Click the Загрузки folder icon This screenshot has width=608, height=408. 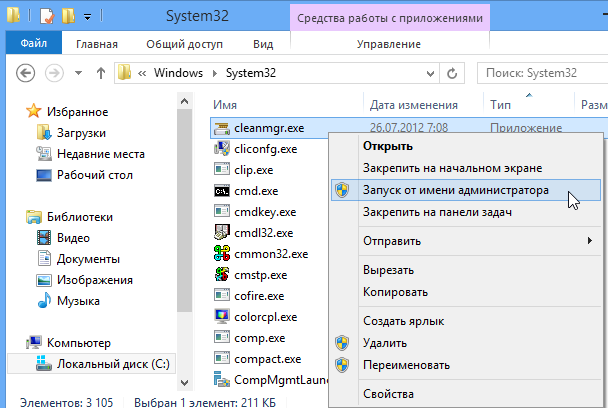pos(44,133)
